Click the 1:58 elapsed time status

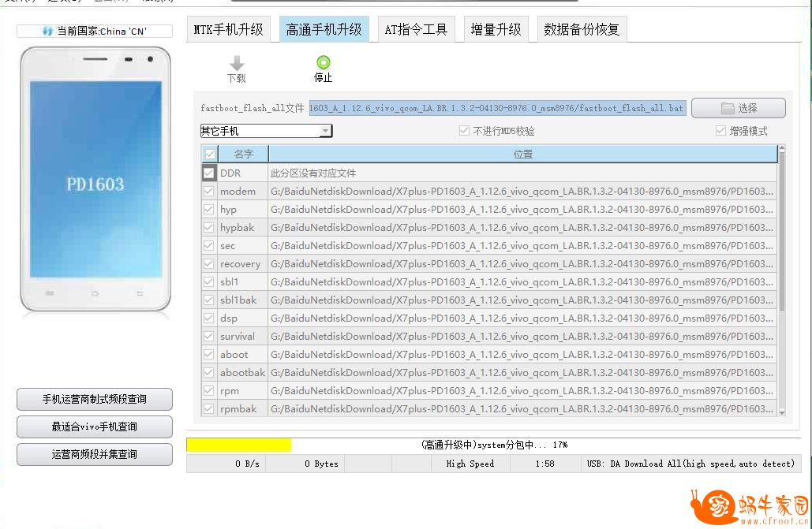tap(544, 464)
